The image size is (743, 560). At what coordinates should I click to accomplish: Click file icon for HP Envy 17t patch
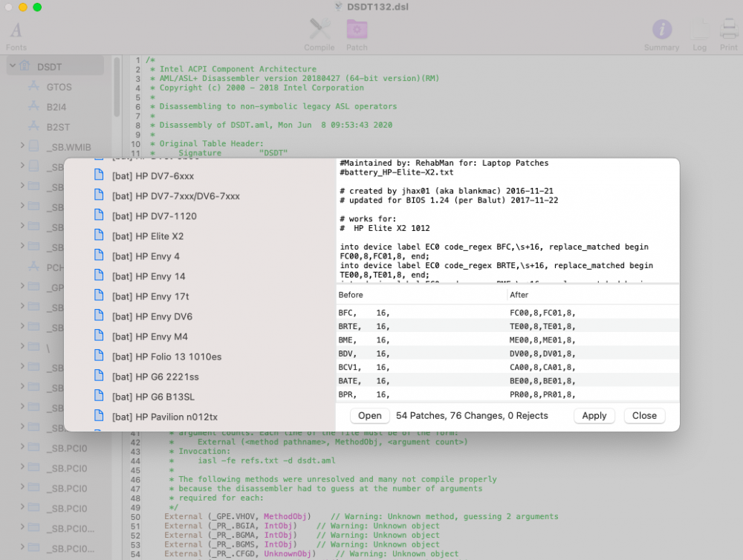coord(99,296)
